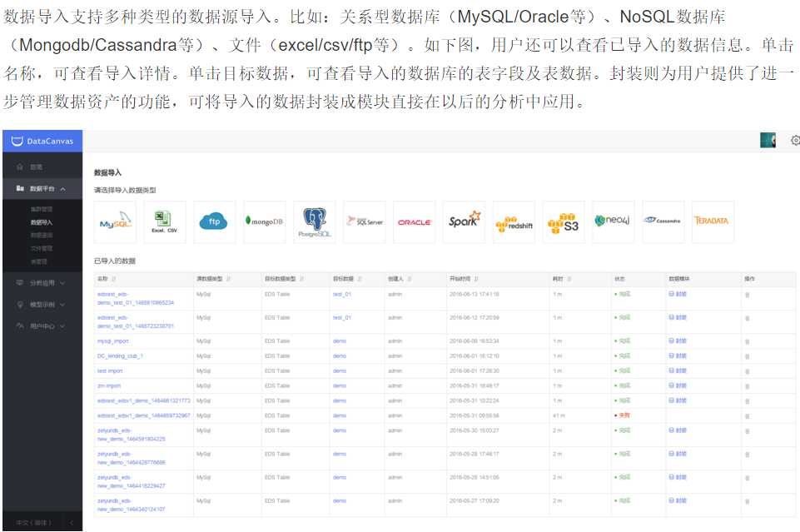The height and width of the screenshot is (532, 800).
Task: Choose the PostgreSQL elephant icon
Action: (315, 222)
